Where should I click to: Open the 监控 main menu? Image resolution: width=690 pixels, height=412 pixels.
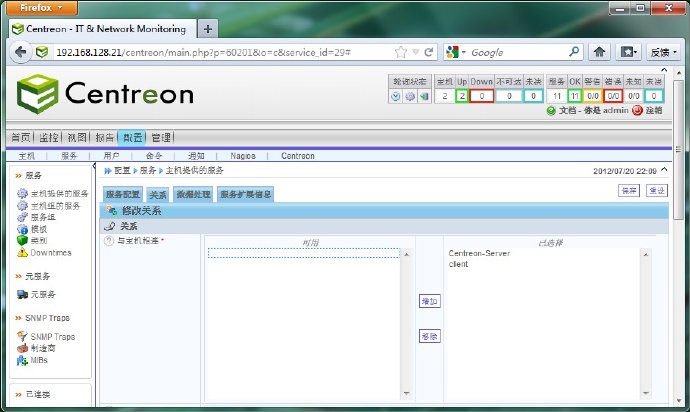coord(49,137)
